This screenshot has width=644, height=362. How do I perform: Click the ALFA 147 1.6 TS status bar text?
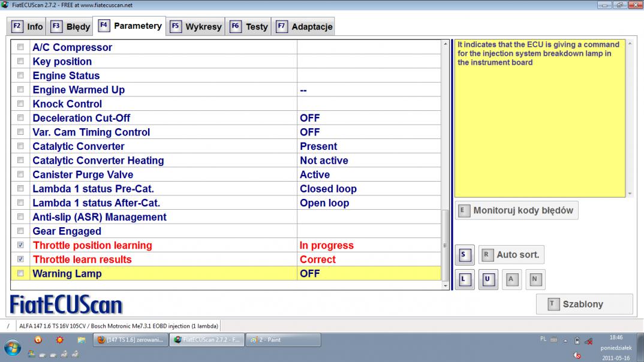point(119,326)
